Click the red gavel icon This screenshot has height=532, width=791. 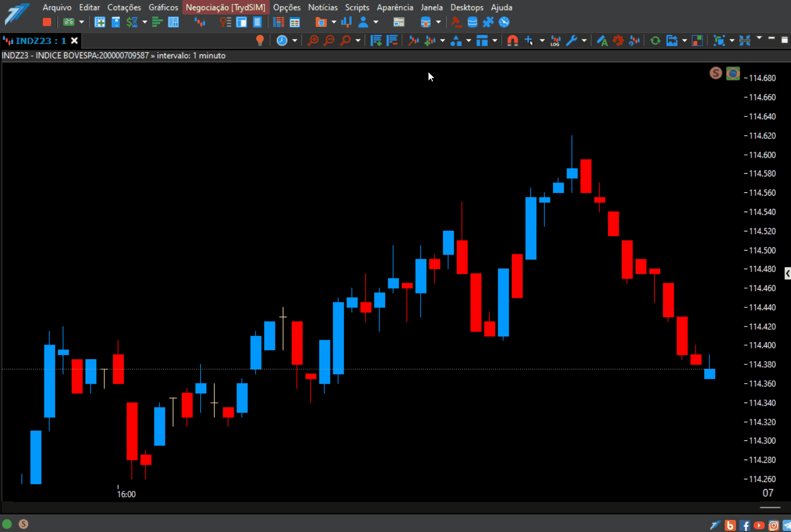coord(456,22)
